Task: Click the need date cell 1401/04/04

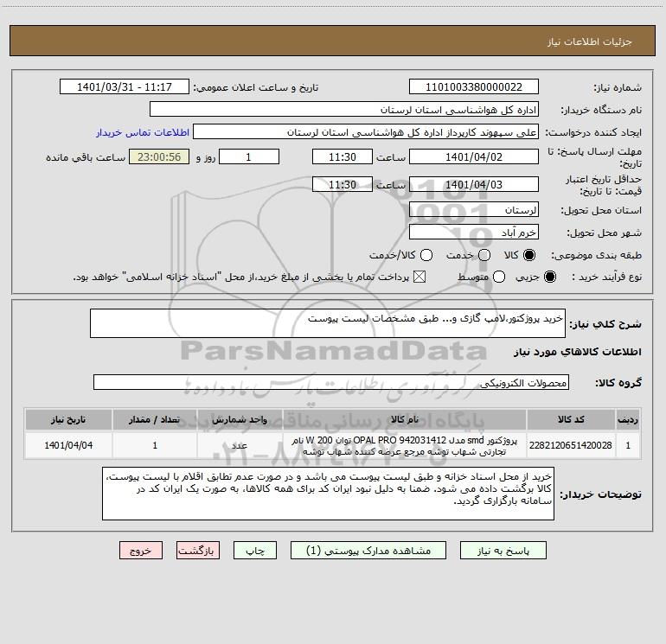Action: click(68, 445)
